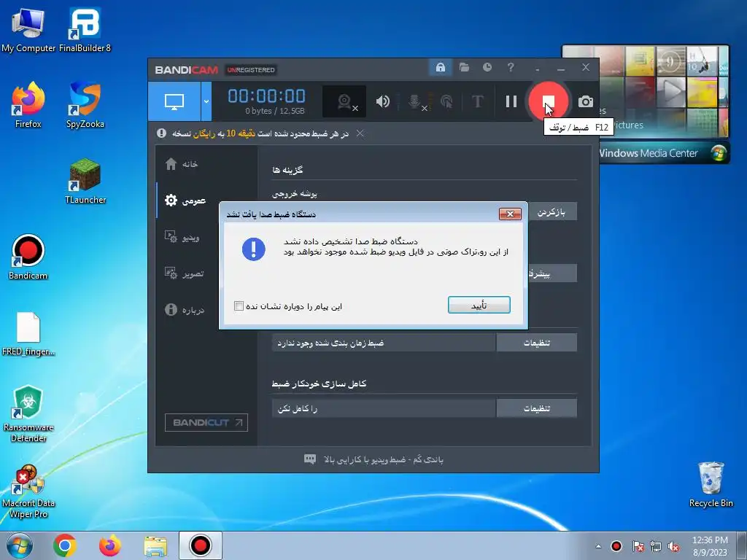747x560 pixels.
Task: Click the Action Center flag tray icon
Action: click(638, 546)
